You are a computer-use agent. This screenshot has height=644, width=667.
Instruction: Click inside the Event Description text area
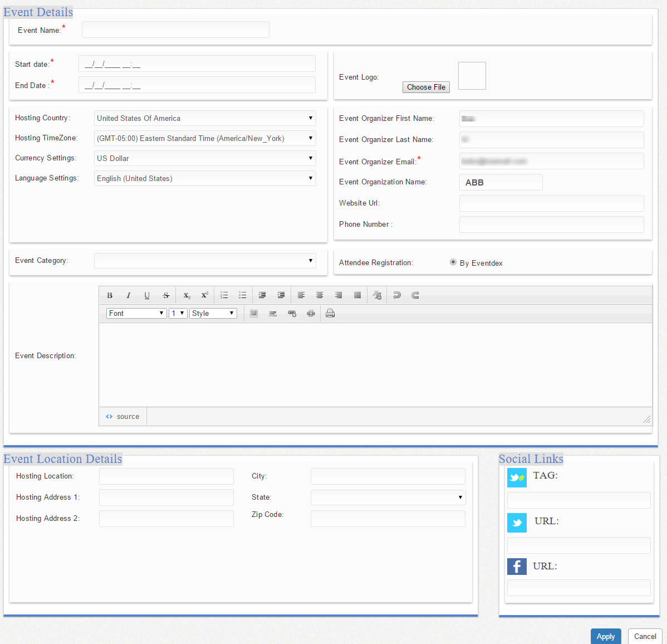tap(376, 365)
